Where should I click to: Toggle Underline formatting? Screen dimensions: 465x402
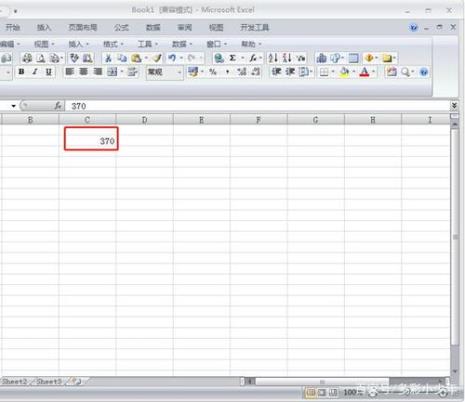pos(49,72)
